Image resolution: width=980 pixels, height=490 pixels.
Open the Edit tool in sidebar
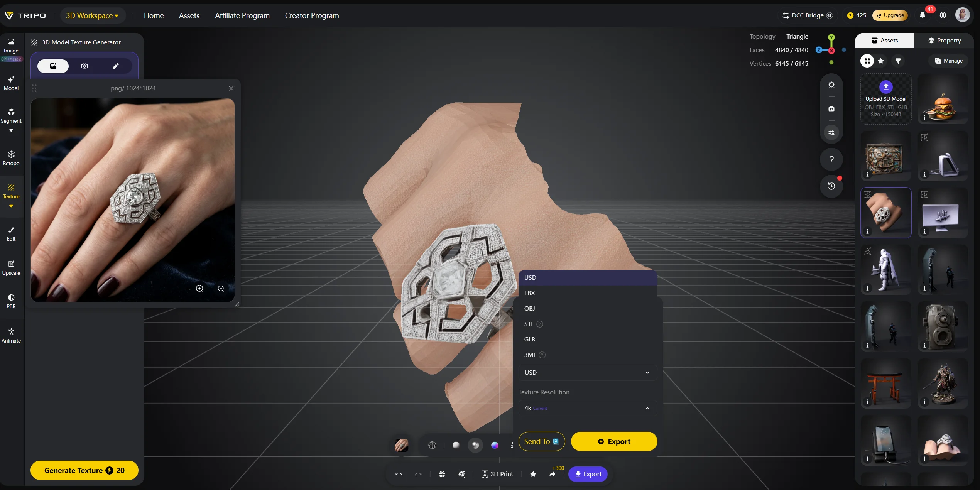pyautogui.click(x=11, y=234)
